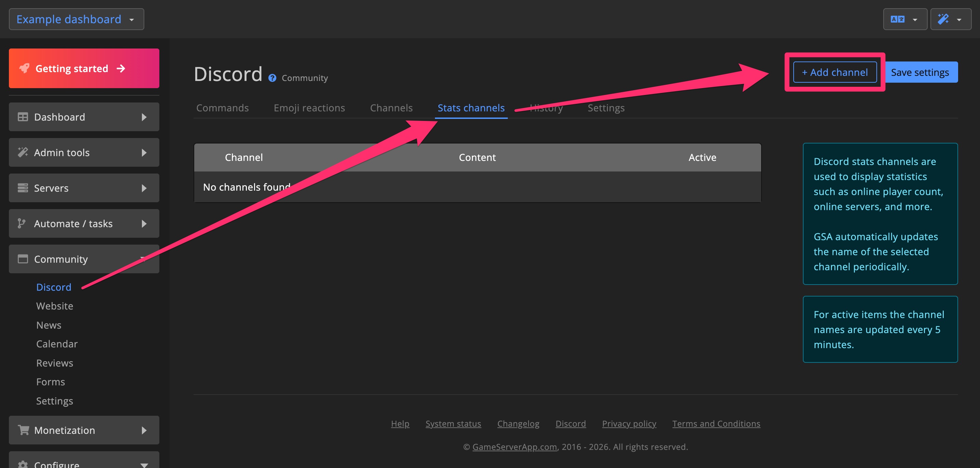The image size is (980, 468).
Task: Open the Terms and Conditions link
Action: (x=716, y=423)
